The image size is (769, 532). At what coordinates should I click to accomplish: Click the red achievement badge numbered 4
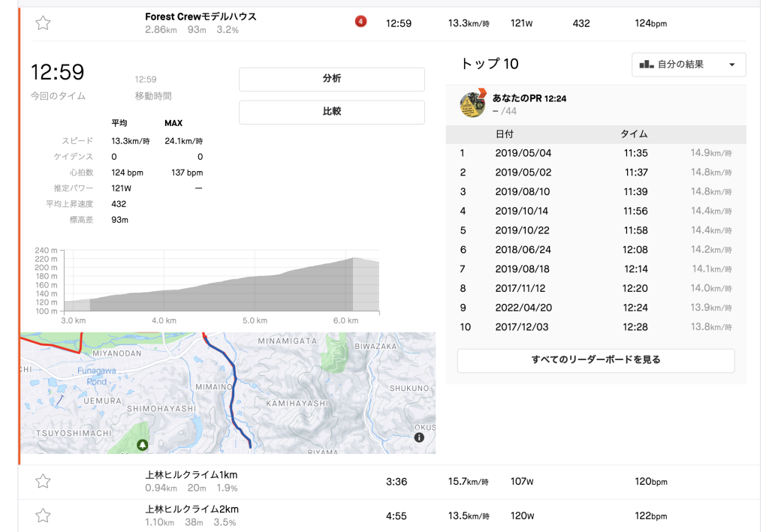[360, 22]
